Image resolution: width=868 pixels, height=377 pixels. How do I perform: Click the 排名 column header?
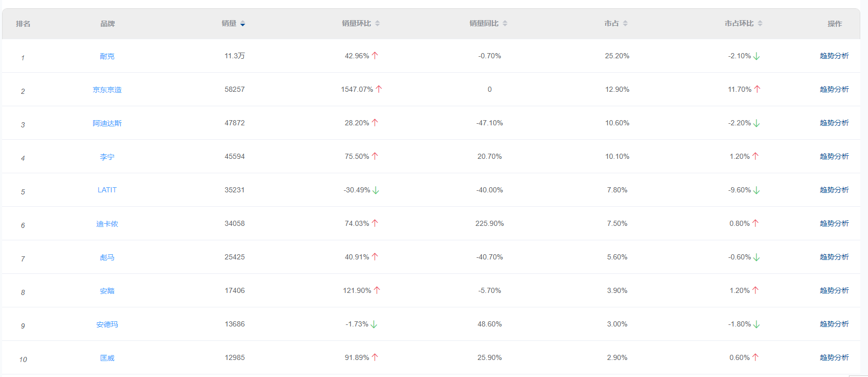point(23,24)
